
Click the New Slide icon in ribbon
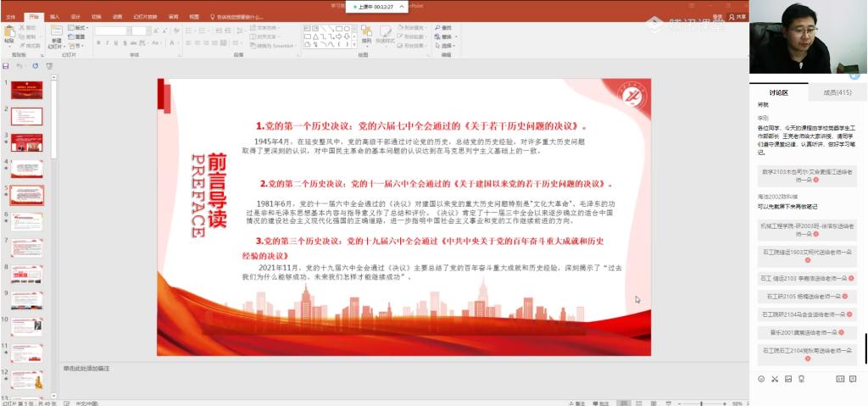tap(56, 34)
